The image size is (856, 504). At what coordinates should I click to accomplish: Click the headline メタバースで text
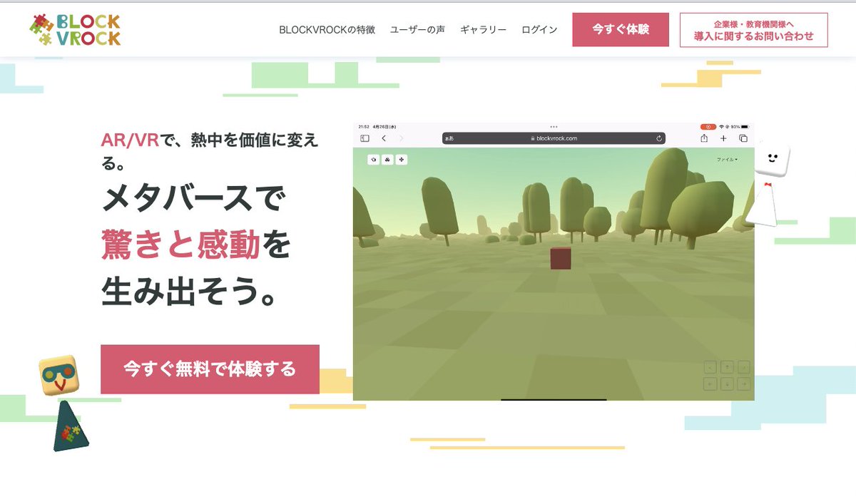[193, 199]
